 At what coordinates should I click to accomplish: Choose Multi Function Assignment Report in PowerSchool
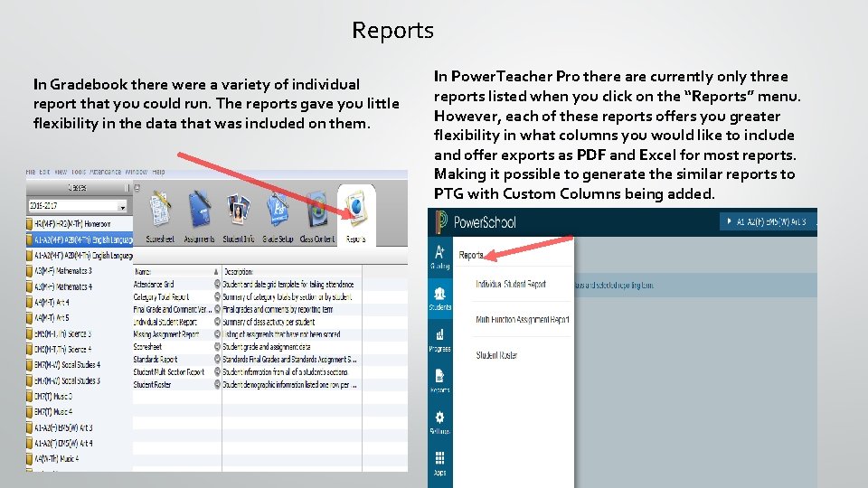523,319
